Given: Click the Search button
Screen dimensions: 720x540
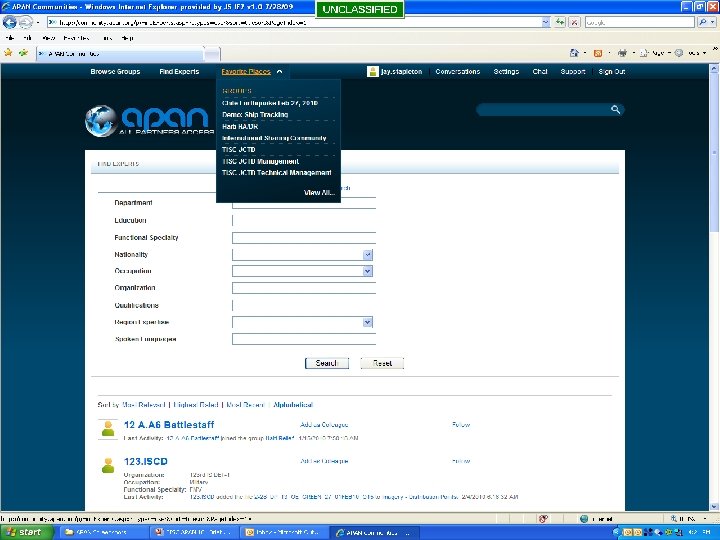Looking at the screenshot, I should (x=326, y=363).
